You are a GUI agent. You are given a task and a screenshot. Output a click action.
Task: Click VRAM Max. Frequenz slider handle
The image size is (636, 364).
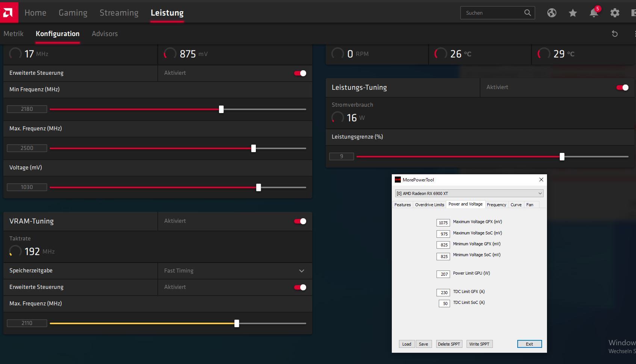(x=237, y=323)
